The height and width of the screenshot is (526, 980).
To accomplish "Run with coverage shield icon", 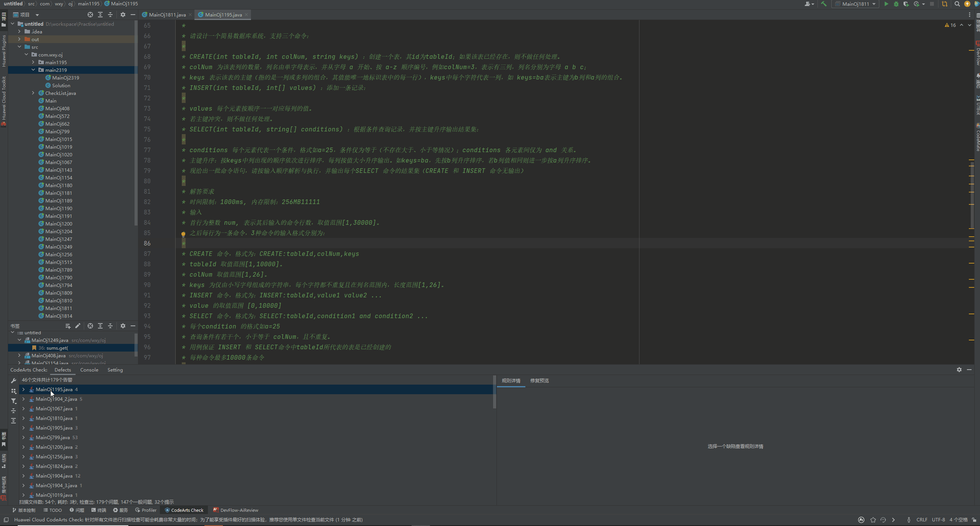I will 906,4.
